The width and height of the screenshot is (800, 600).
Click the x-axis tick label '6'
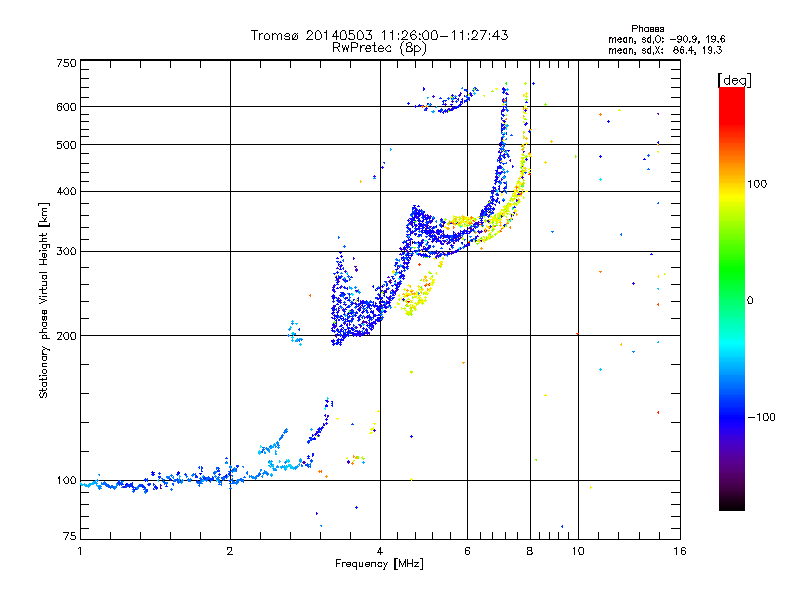tap(467, 551)
